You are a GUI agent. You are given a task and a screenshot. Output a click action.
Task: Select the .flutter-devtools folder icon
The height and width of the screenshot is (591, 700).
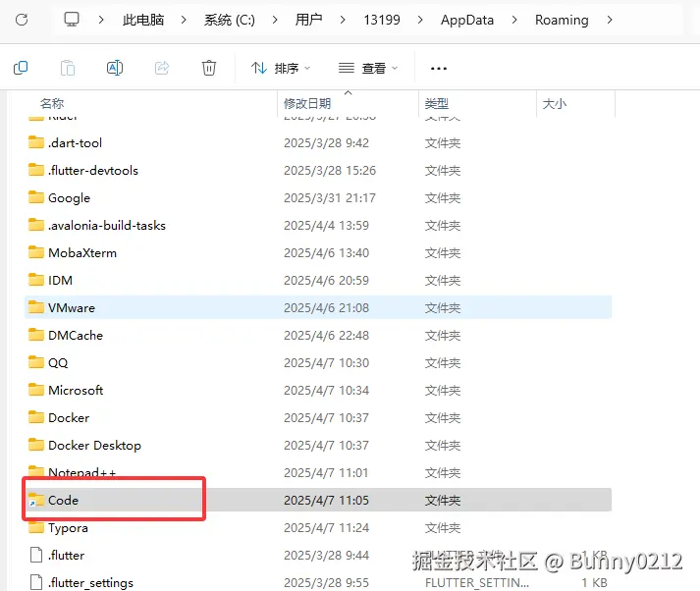(36, 170)
